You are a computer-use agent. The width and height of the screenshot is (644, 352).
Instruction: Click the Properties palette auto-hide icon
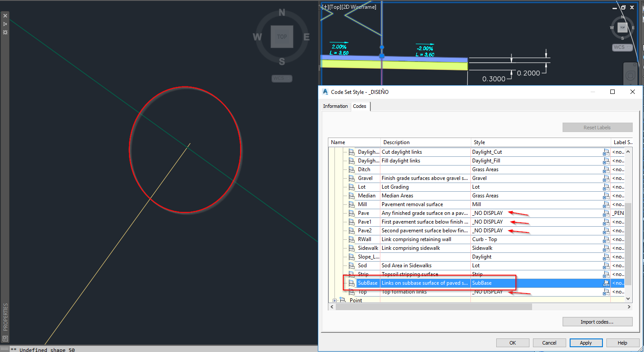coord(5,24)
